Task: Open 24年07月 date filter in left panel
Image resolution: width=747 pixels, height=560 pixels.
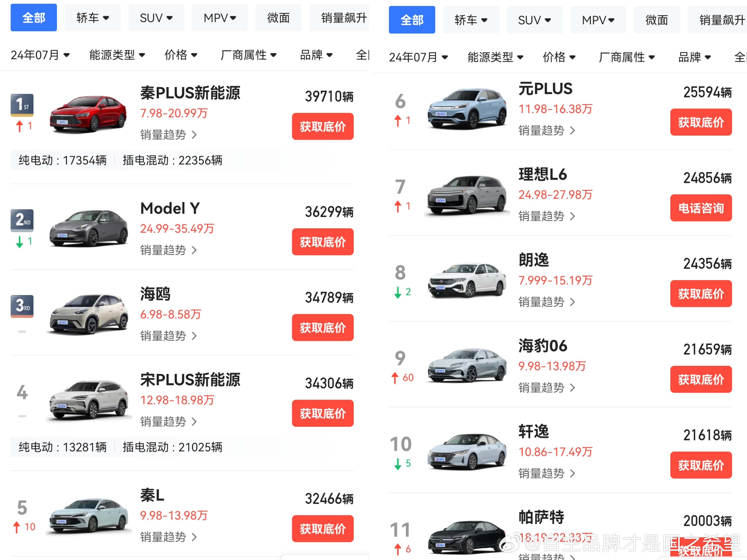Action: pos(40,55)
